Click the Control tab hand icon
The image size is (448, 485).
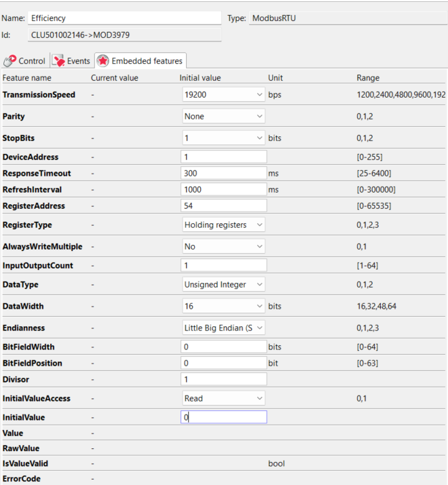[10, 61]
